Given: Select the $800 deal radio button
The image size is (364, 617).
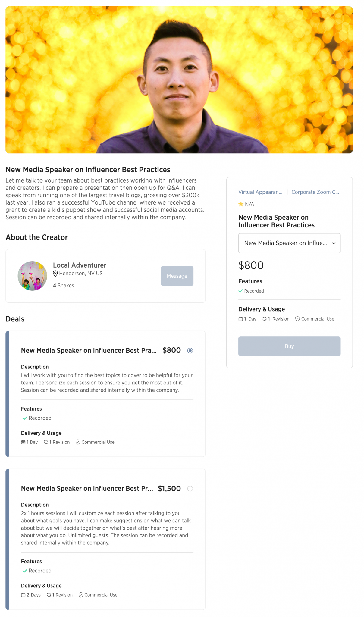Looking at the screenshot, I should coord(190,350).
